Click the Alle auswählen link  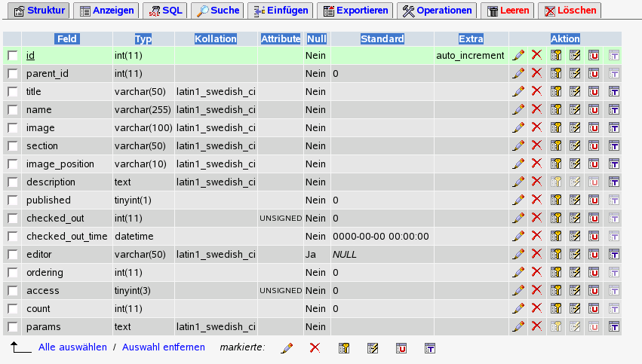click(x=72, y=347)
